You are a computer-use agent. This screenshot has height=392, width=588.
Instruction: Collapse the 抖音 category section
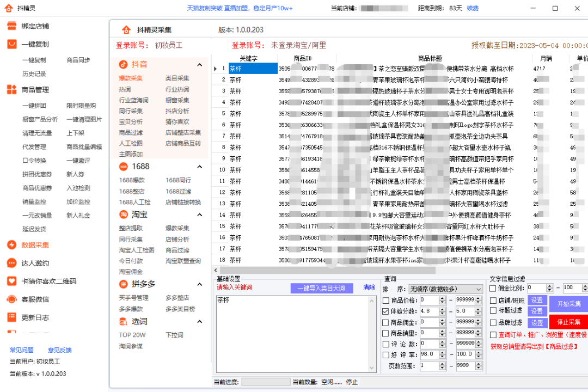coord(199,64)
